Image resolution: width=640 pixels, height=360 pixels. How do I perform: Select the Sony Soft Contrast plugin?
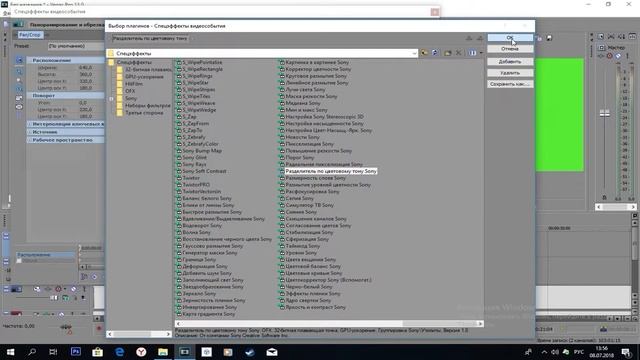click(204, 171)
